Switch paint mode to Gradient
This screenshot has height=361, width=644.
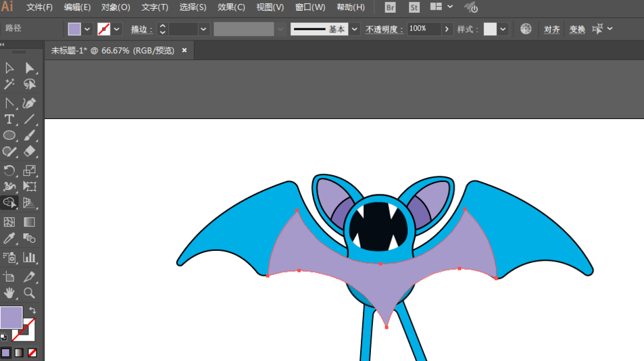(x=19, y=353)
